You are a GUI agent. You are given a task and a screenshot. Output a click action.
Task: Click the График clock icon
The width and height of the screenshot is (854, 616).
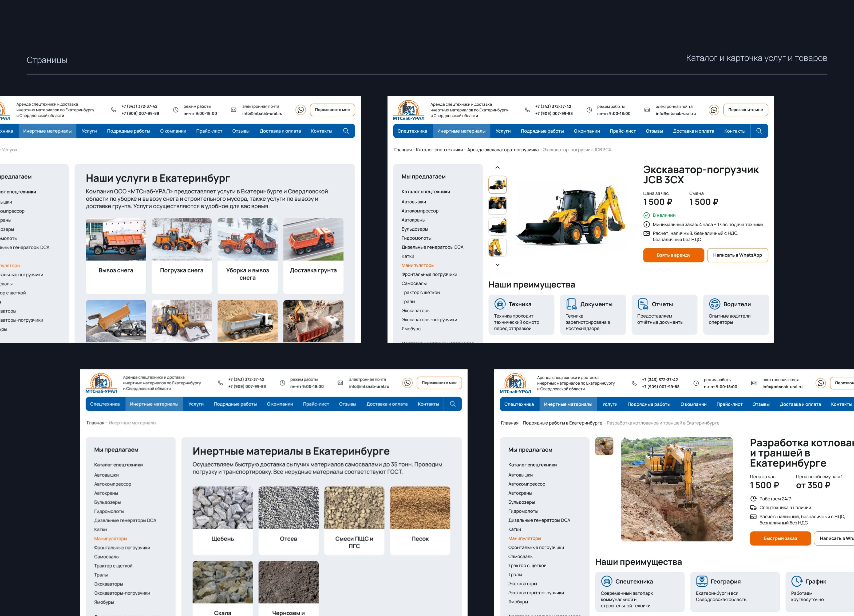(x=796, y=581)
